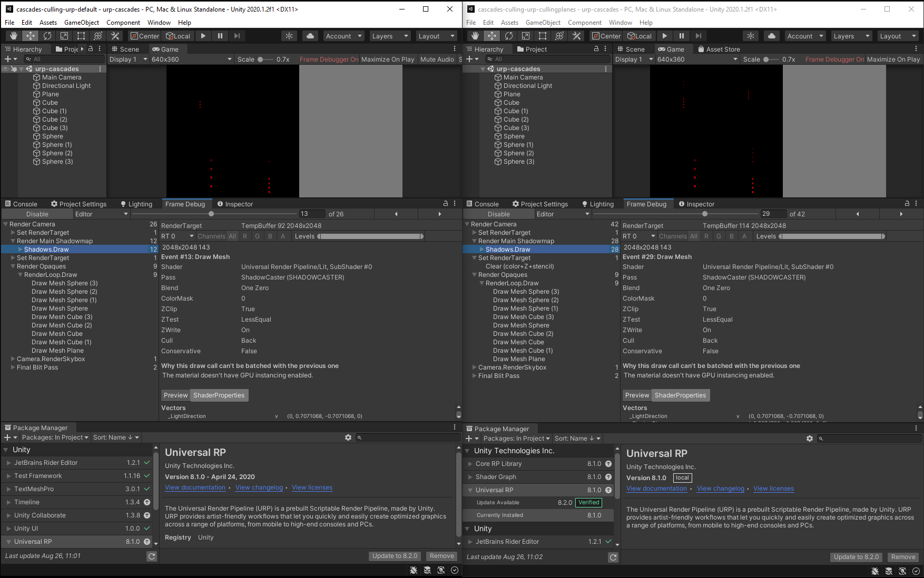Adjust Scale slider in left Game view

[266, 59]
